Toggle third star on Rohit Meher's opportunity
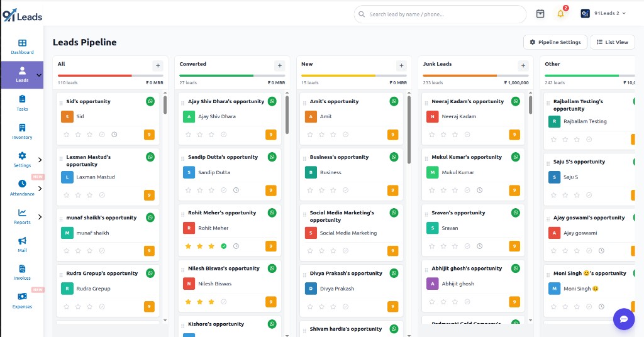Image resolution: width=644 pixels, height=337 pixels. (x=211, y=246)
